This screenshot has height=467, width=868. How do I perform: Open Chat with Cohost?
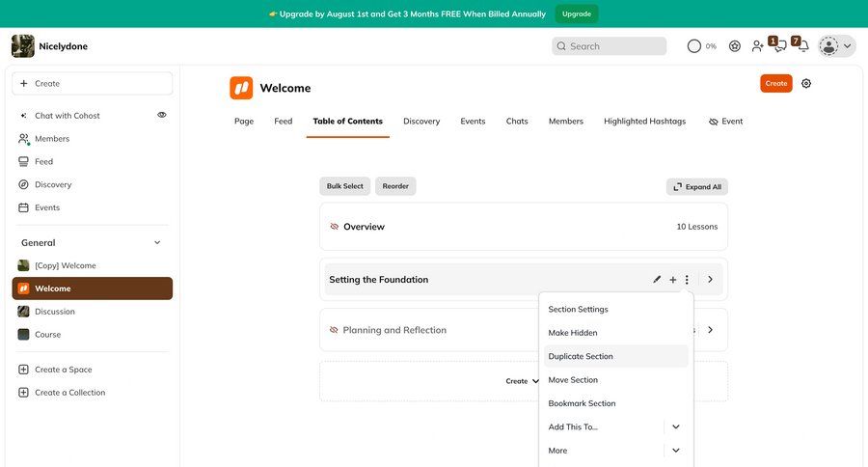tap(67, 115)
